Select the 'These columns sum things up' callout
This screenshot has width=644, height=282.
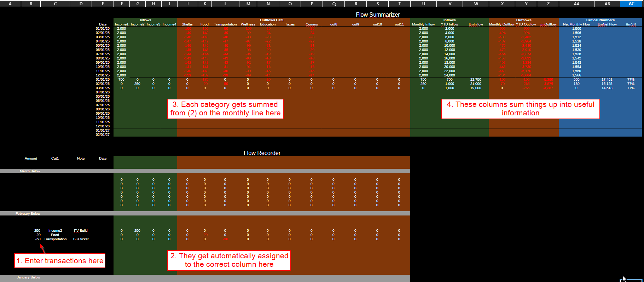coord(520,109)
